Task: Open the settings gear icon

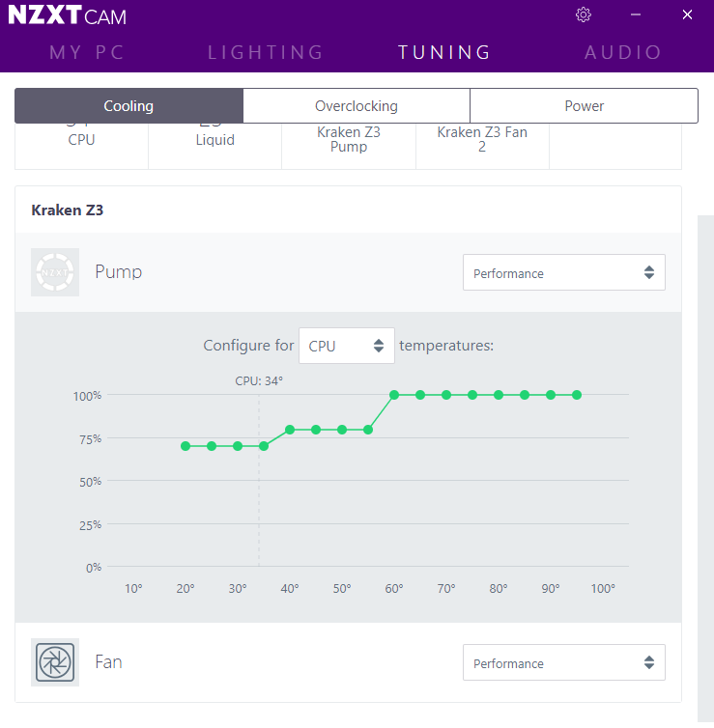Action: pos(583,14)
